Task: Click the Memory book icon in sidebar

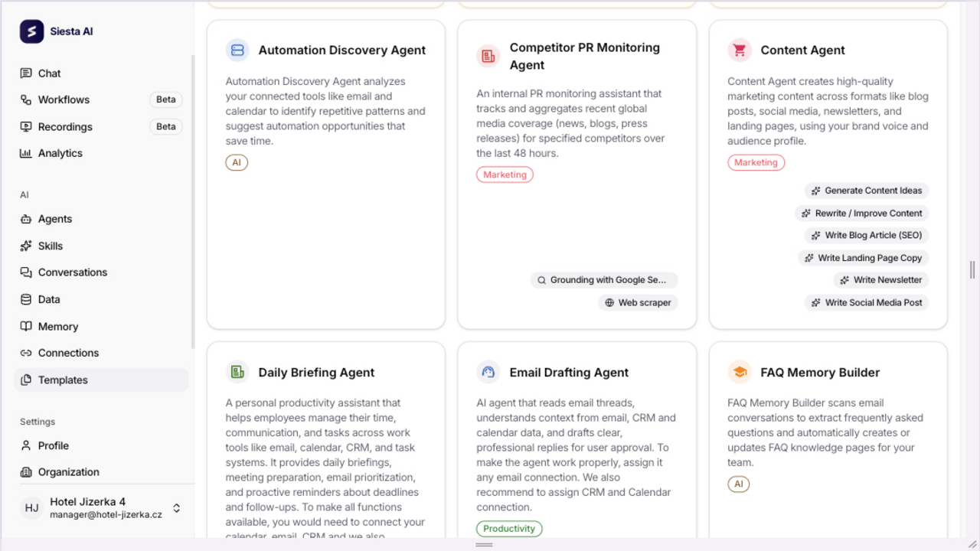Action: [x=26, y=326]
